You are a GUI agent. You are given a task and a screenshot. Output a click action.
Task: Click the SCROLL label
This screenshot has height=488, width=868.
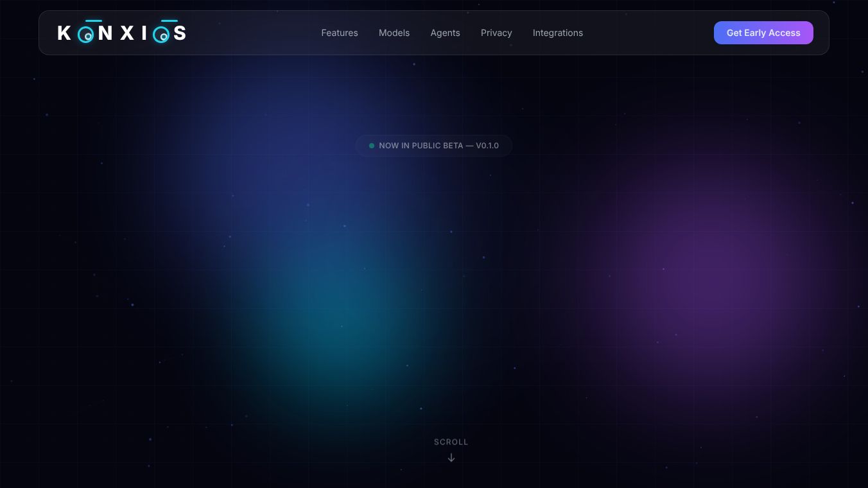click(451, 442)
